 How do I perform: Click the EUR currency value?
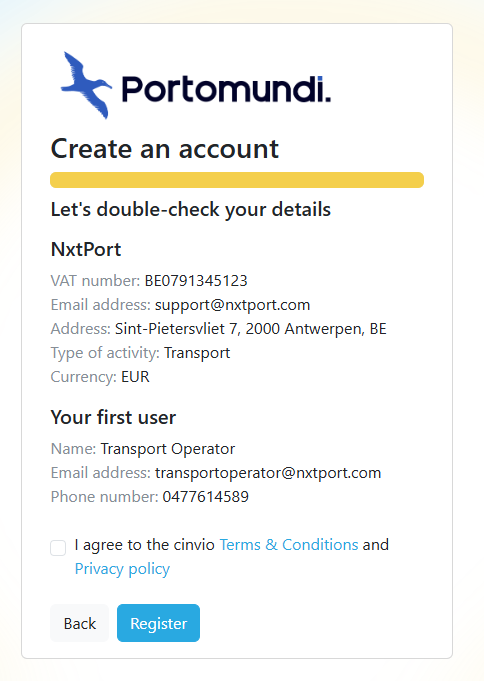[135, 377]
